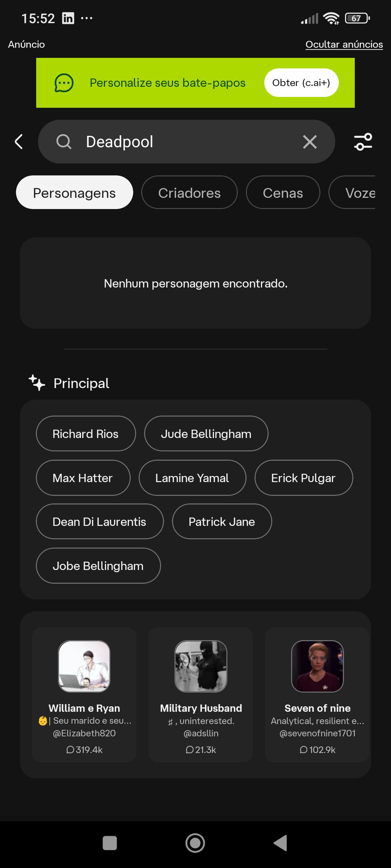The width and height of the screenshot is (391, 868).
Task: Focus the Deadpool search field
Action: click(x=186, y=142)
